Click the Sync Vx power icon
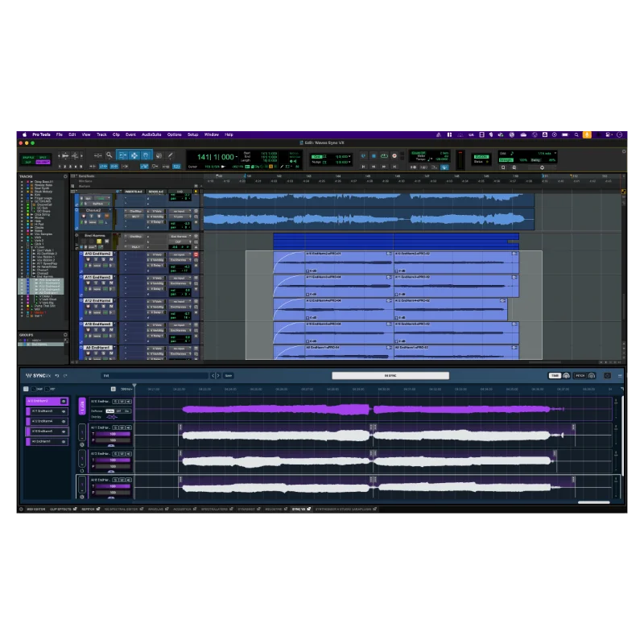644x644 pixels. click(607, 375)
